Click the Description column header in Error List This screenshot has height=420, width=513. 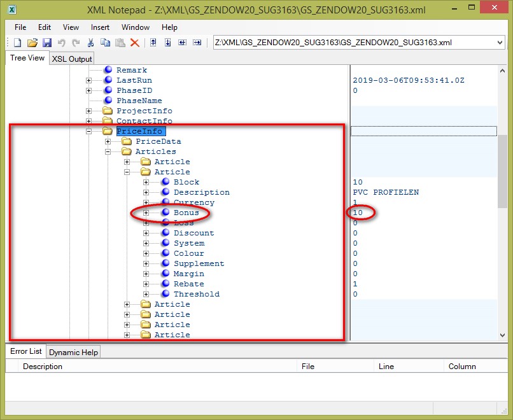157,367
